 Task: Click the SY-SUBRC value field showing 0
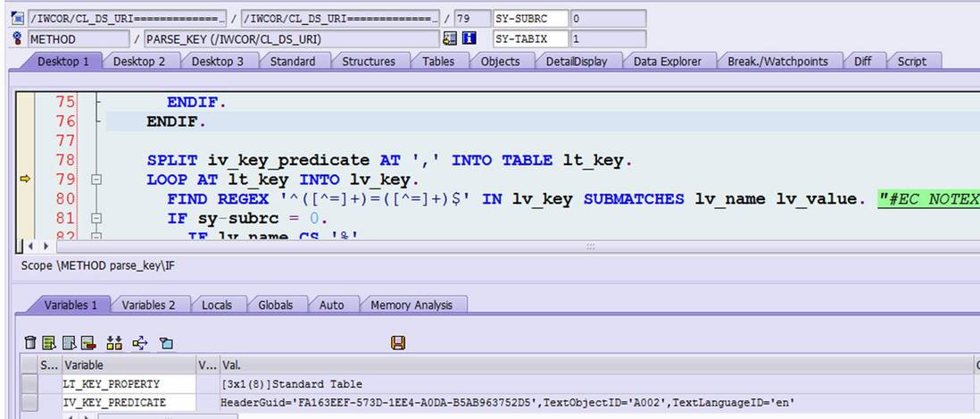(x=608, y=19)
